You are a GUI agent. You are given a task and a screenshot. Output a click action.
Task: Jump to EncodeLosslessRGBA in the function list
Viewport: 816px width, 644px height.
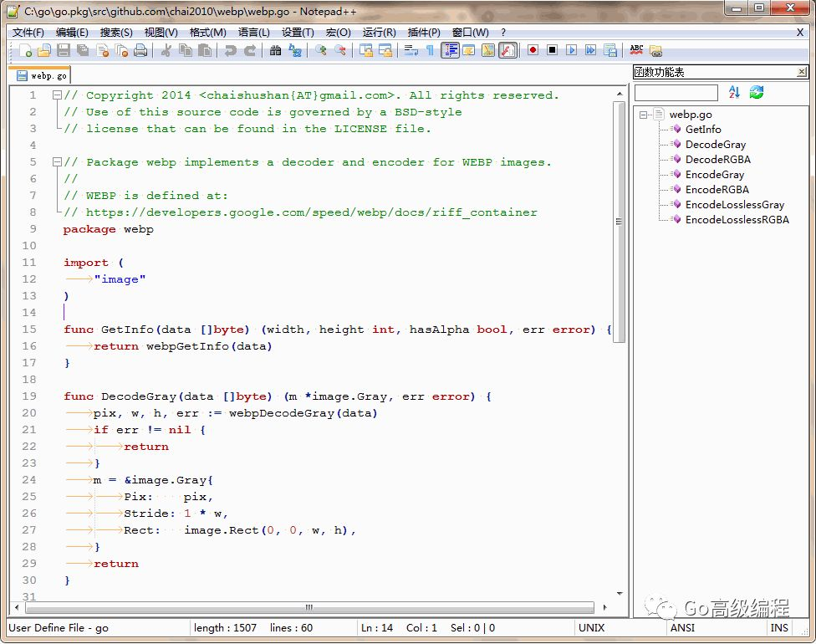[737, 220]
